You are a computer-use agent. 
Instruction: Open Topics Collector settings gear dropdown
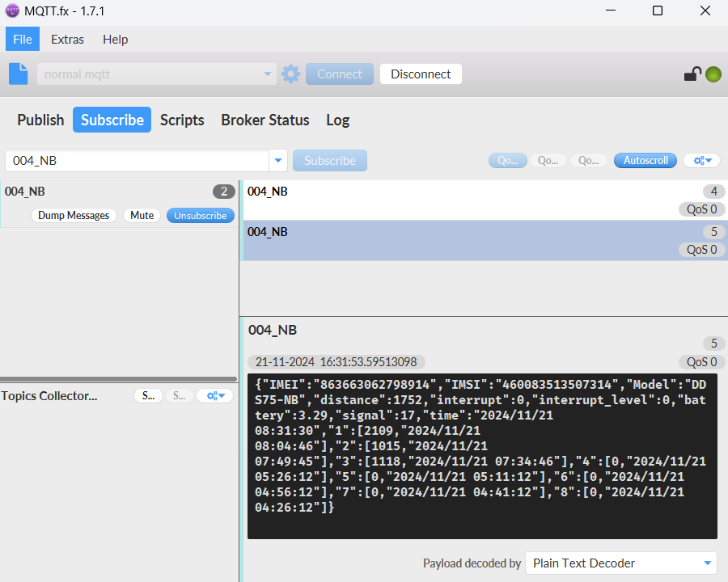pyautogui.click(x=215, y=396)
